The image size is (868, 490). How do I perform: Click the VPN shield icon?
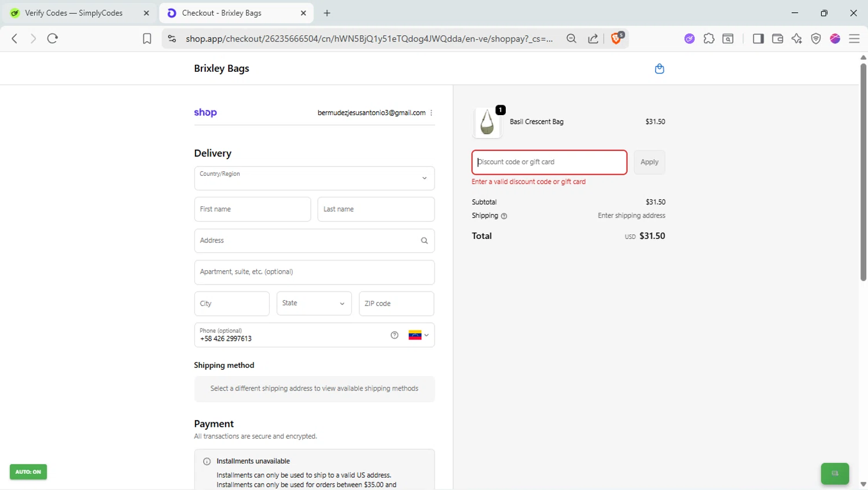pos(816,39)
